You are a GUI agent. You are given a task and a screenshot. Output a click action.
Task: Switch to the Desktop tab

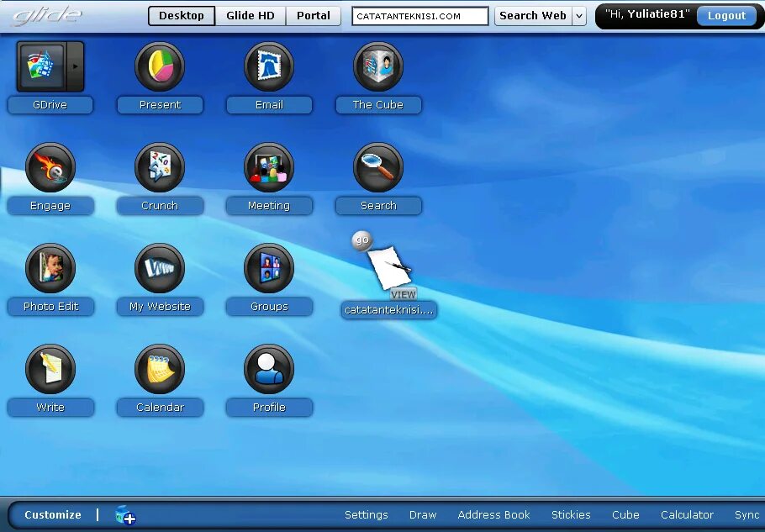click(182, 16)
